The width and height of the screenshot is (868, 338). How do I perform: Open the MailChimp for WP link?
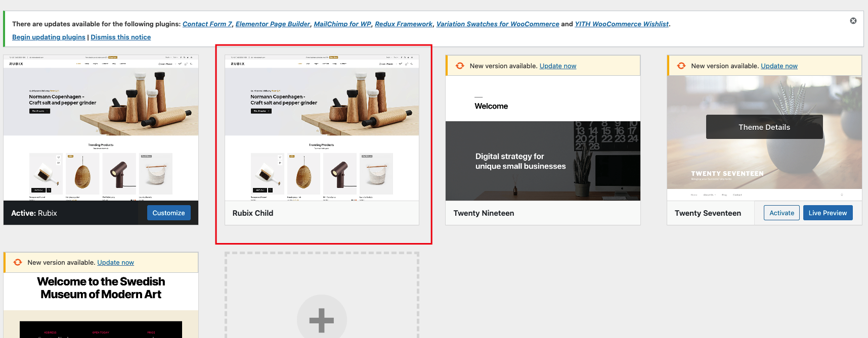coord(342,24)
